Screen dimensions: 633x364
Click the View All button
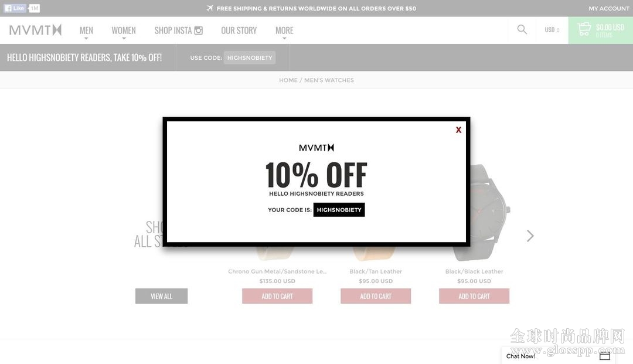tap(162, 296)
